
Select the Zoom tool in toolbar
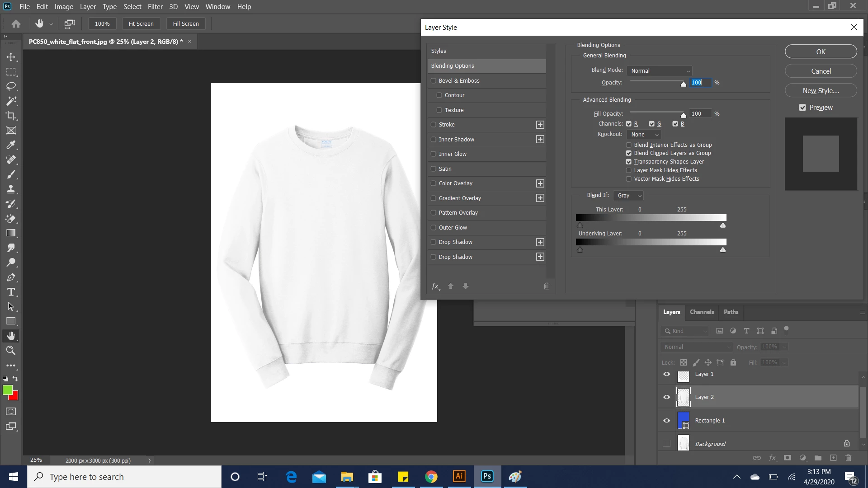pyautogui.click(x=11, y=351)
